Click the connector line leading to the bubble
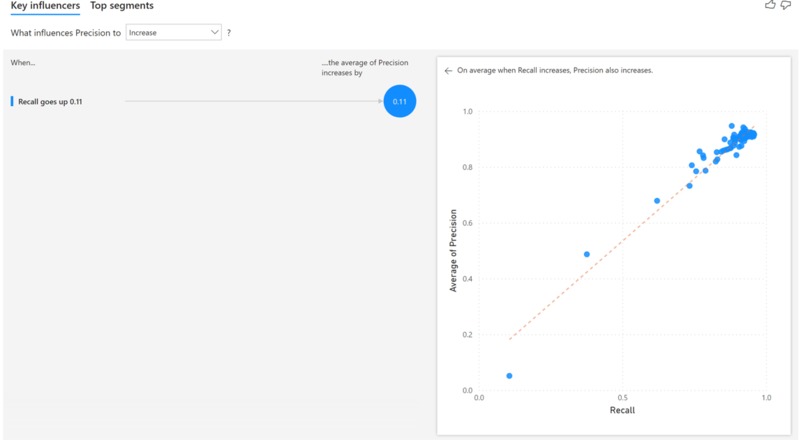 click(x=253, y=101)
